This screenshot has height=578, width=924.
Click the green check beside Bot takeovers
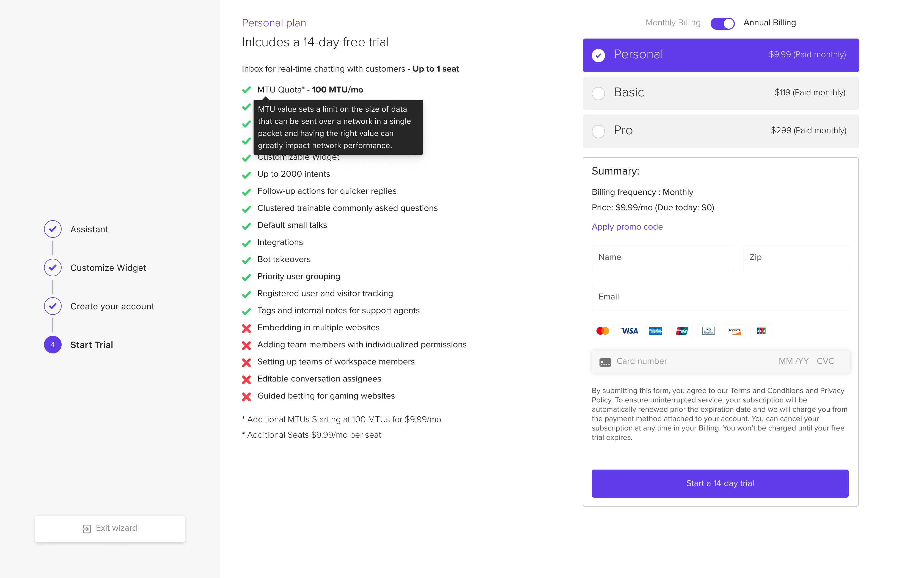[x=246, y=261]
